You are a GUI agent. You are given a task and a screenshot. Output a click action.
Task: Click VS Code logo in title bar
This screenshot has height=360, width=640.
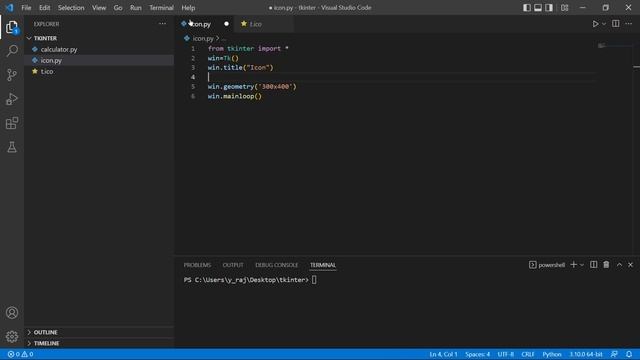[x=9, y=8]
